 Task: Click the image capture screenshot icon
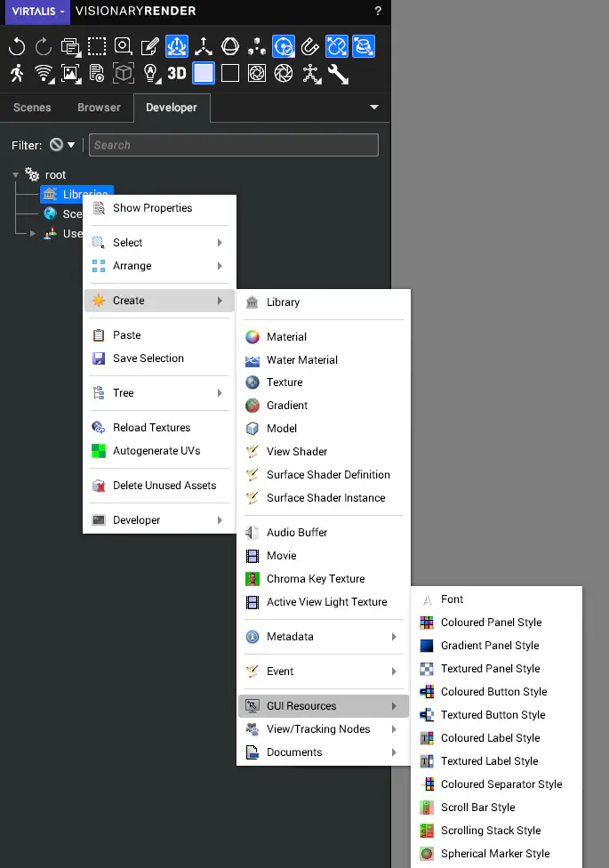pyautogui.click(x=71, y=74)
